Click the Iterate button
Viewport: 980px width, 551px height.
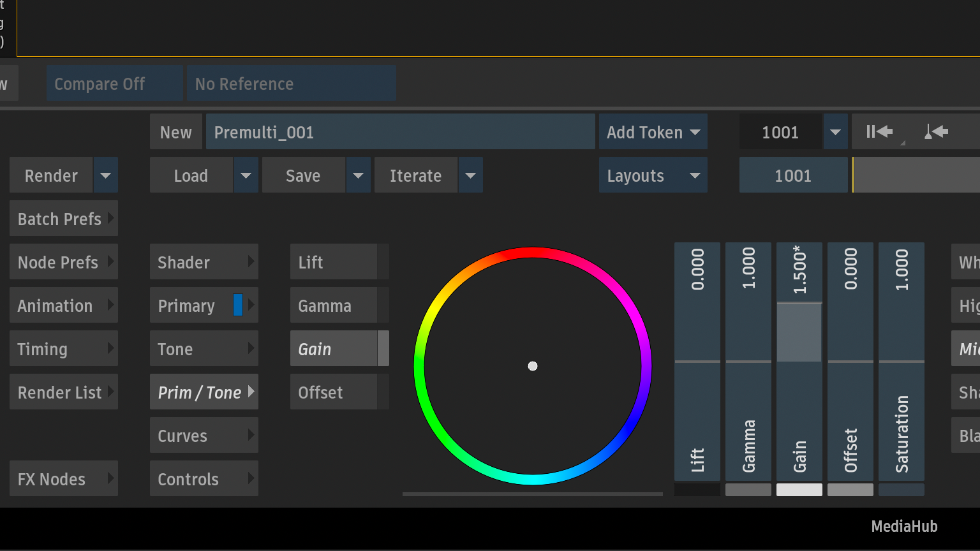click(x=416, y=175)
